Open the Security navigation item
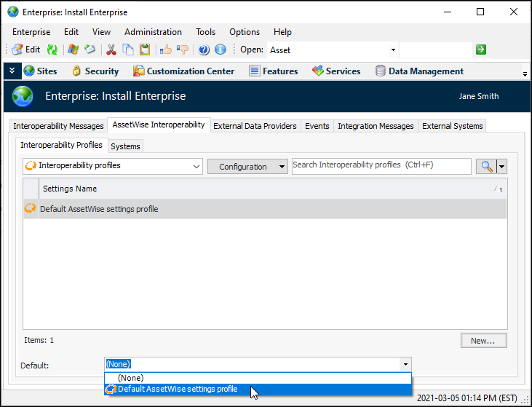This screenshot has width=532, height=407. click(95, 71)
